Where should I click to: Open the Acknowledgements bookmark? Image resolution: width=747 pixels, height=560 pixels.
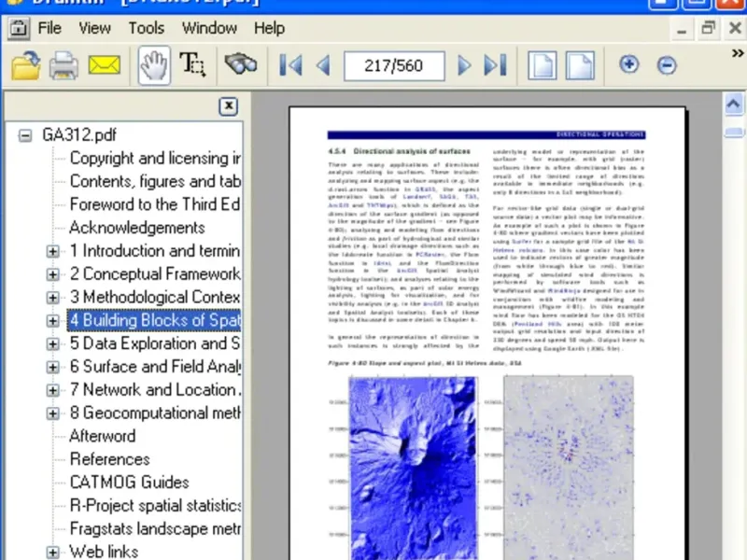click(137, 228)
